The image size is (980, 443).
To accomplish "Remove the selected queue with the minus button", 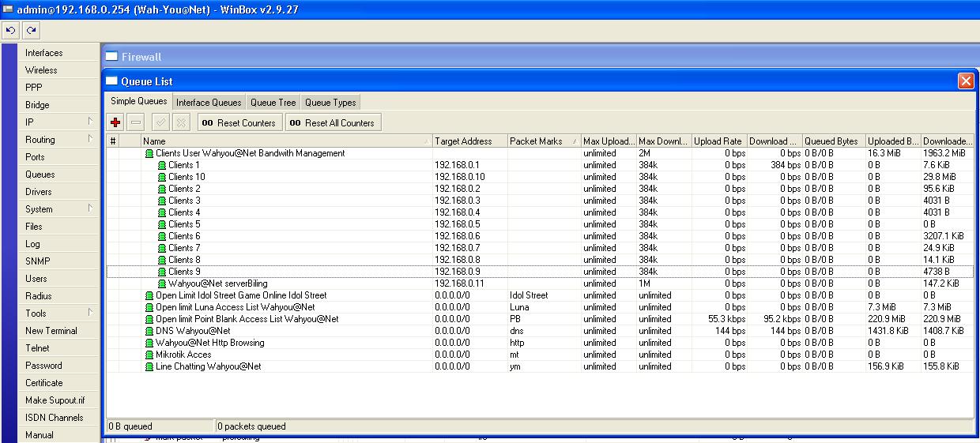I will pos(136,122).
